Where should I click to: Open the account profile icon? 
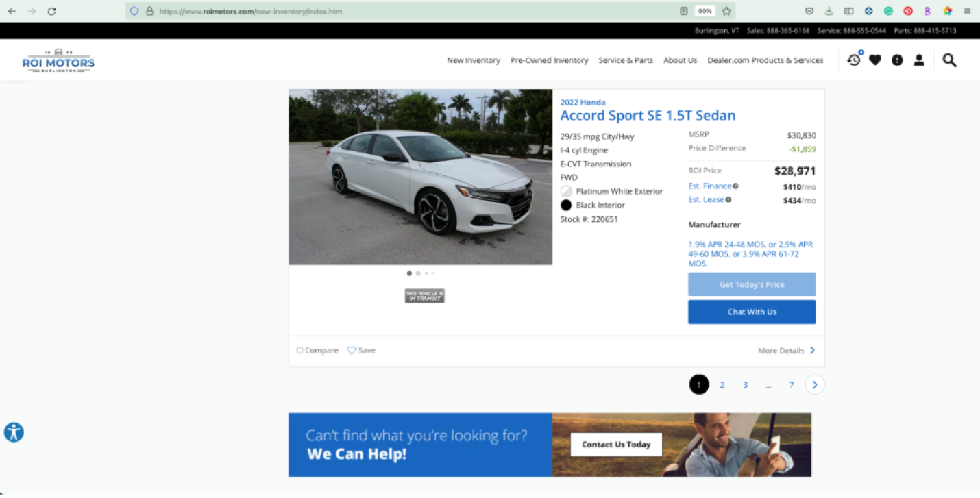pos(919,60)
